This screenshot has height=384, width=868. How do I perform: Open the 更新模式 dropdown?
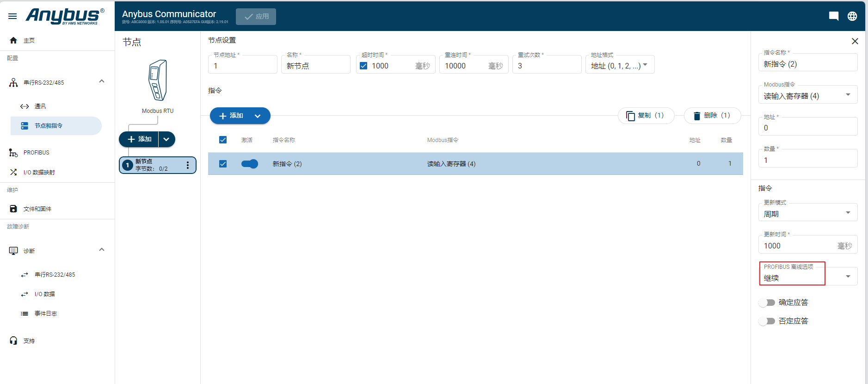tap(808, 212)
